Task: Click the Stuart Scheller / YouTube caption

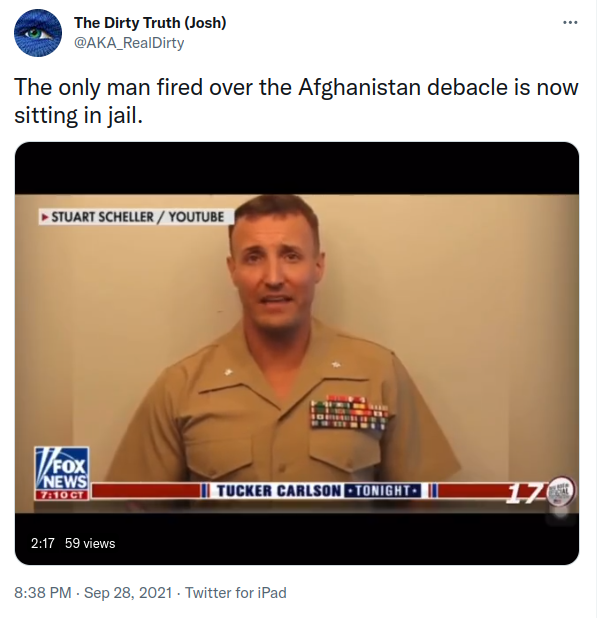Action: click(137, 217)
